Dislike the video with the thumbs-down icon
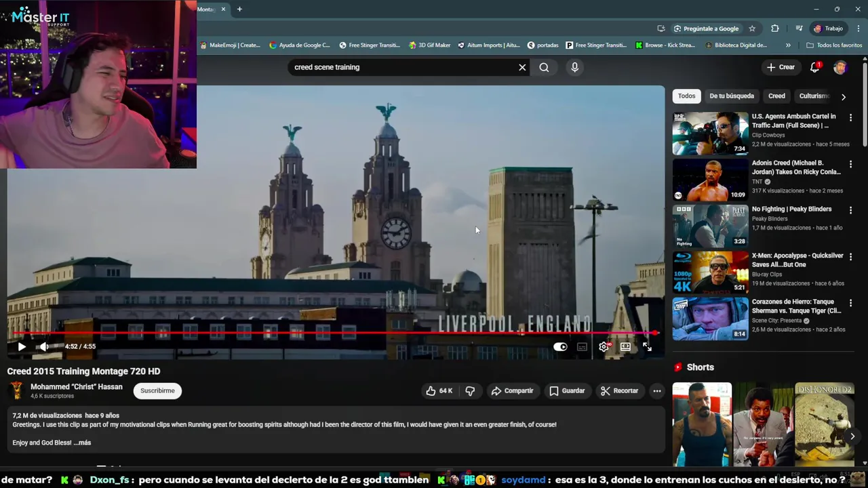This screenshot has width=868, height=488. [x=470, y=390]
